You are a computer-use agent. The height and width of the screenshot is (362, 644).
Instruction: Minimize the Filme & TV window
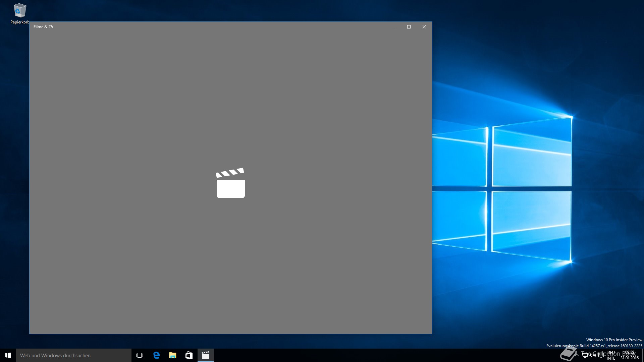pyautogui.click(x=393, y=27)
